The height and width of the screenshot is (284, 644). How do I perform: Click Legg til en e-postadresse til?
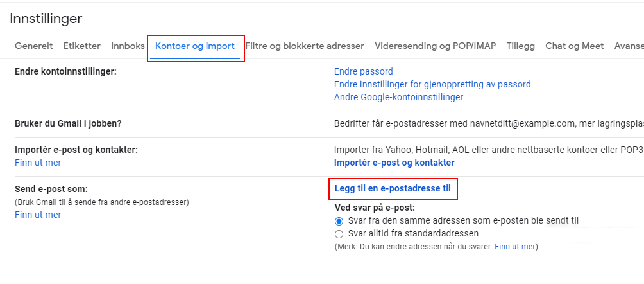393,189
